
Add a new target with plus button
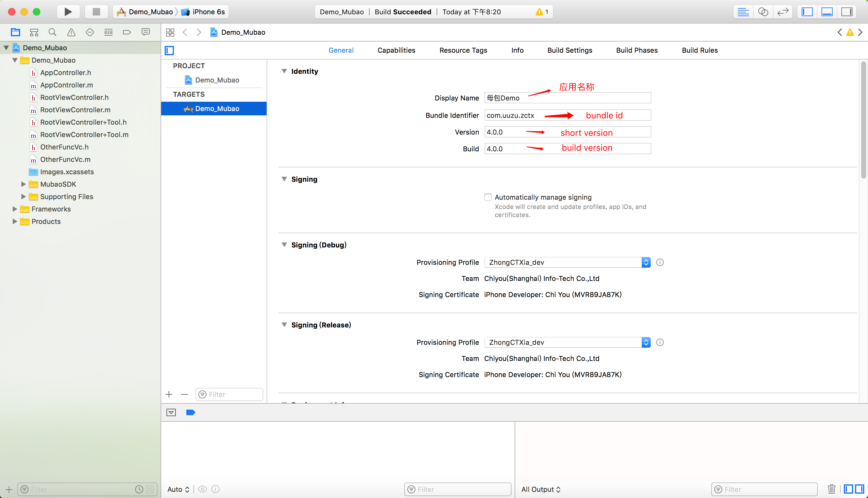(x=169, y=394)
